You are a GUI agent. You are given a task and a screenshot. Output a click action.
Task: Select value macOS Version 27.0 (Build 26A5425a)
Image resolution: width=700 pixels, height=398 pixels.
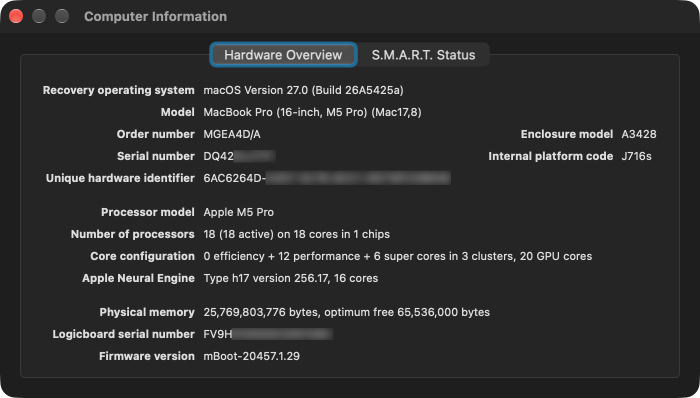(303, 90)
